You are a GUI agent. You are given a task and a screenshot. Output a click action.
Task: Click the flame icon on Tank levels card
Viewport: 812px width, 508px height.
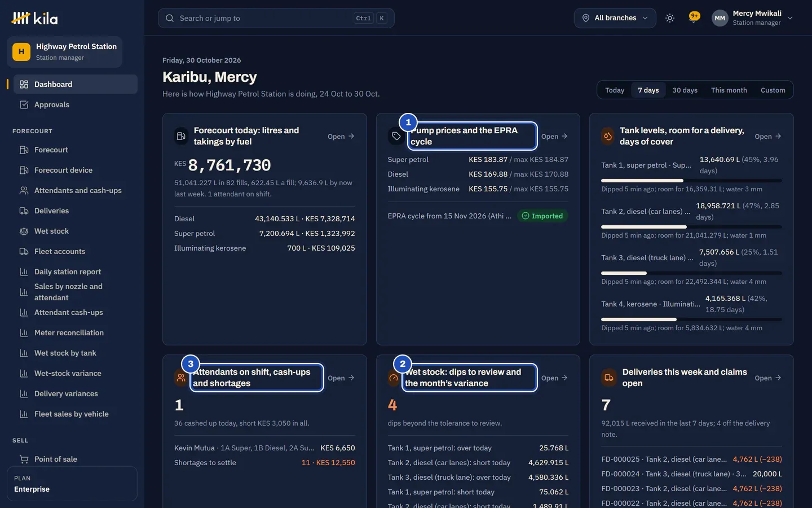click(608, 136)
